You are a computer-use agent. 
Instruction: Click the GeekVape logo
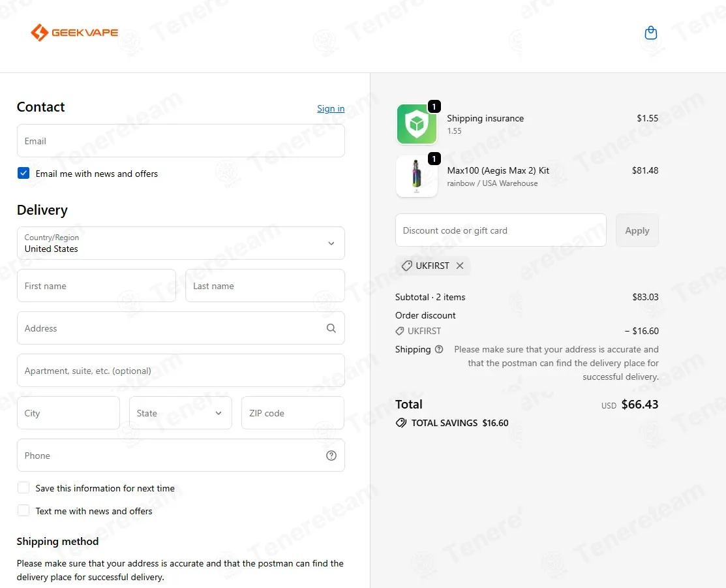pos(74,33)
